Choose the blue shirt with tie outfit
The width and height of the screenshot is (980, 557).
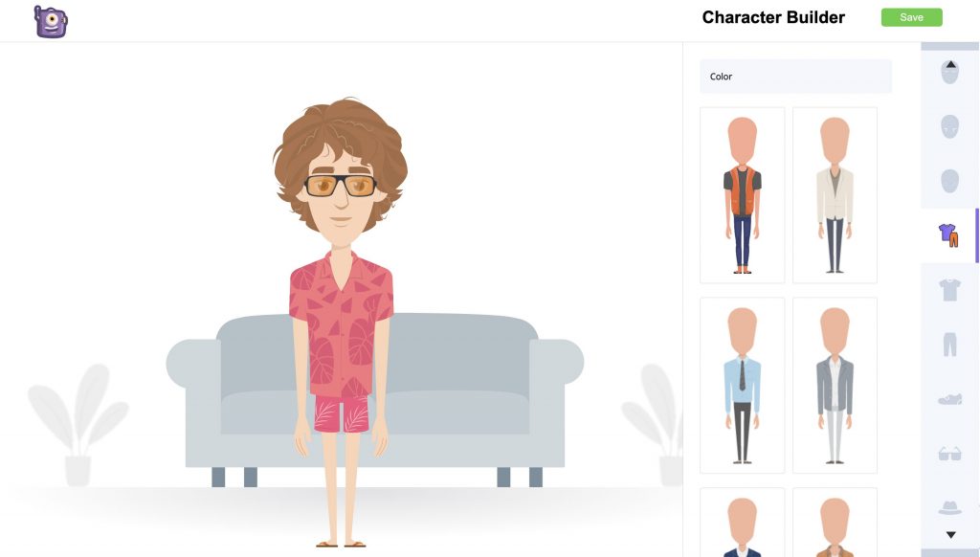[742, 385]
